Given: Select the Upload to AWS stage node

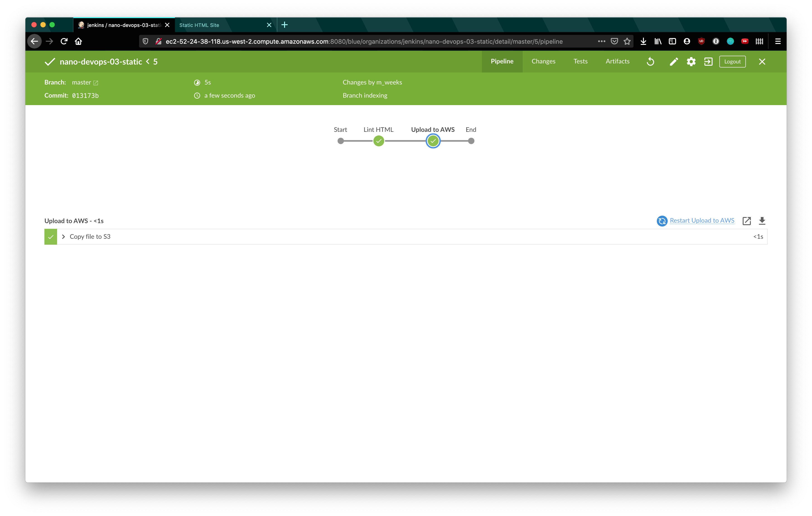Looking at the screenshot, I should click(x=433, y=141).
